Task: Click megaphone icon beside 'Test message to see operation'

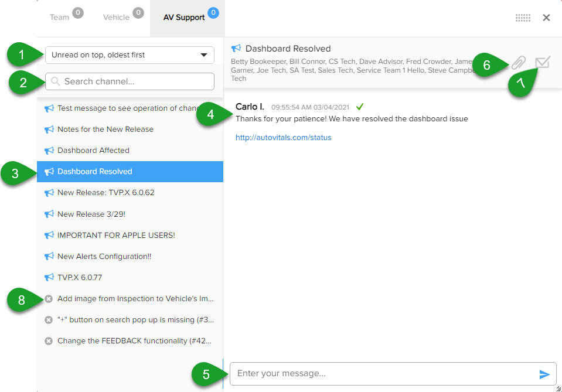Action: [x=49, y=108]
